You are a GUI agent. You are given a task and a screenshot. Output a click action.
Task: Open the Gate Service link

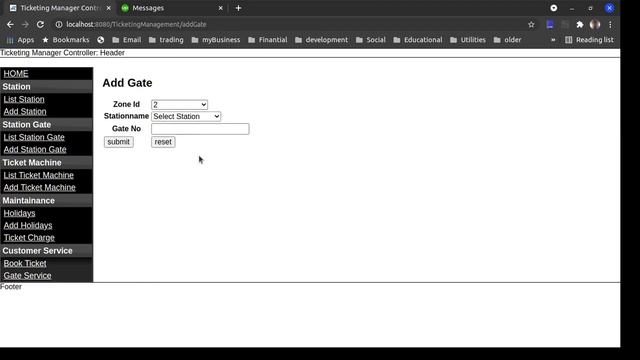point(27,276)
